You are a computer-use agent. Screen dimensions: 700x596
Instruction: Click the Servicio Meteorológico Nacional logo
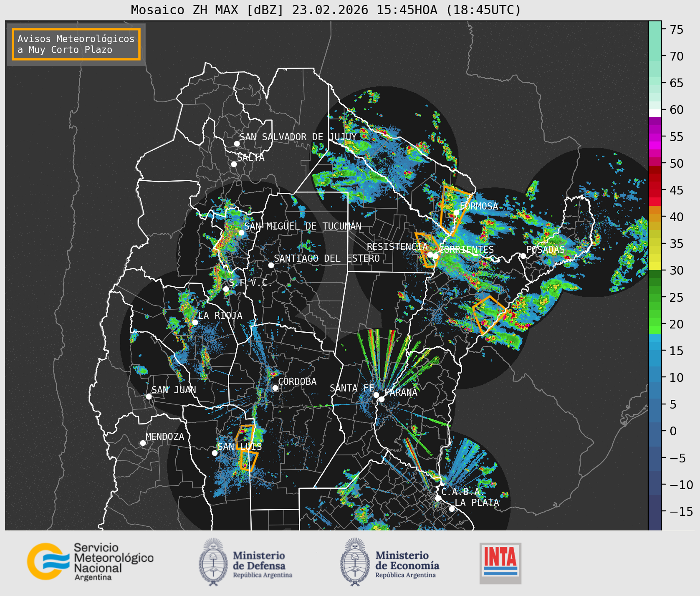(x=91, y=561)
